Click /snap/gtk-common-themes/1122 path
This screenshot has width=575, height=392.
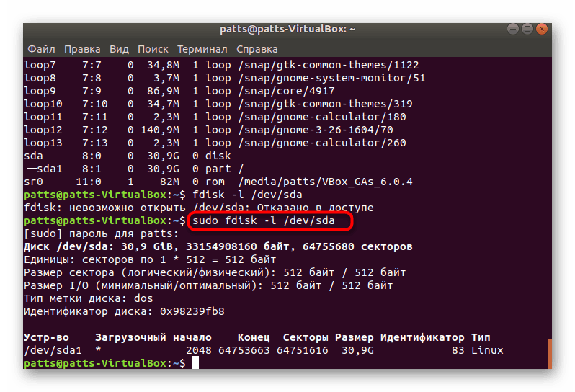tap(328, 65)
